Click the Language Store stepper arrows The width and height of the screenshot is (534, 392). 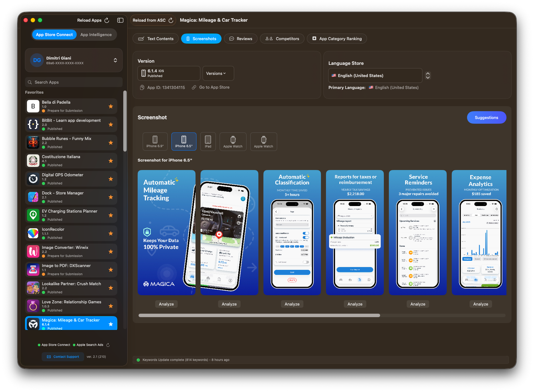point(428,75)
